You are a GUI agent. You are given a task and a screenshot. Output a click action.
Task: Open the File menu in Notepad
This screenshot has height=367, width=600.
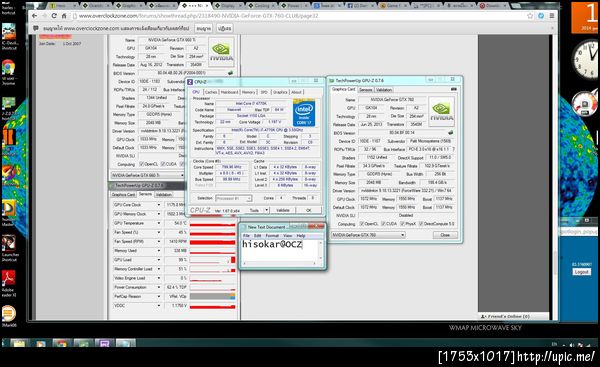click(246, 236)
